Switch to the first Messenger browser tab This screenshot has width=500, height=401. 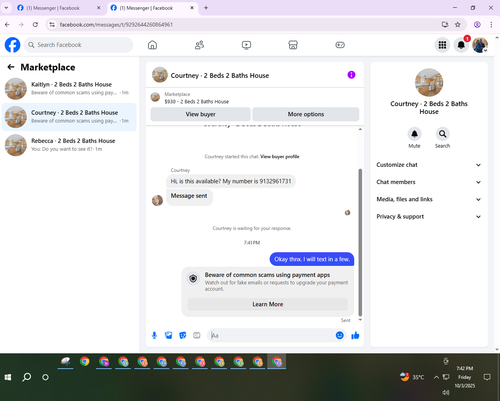tap(58, 8)
